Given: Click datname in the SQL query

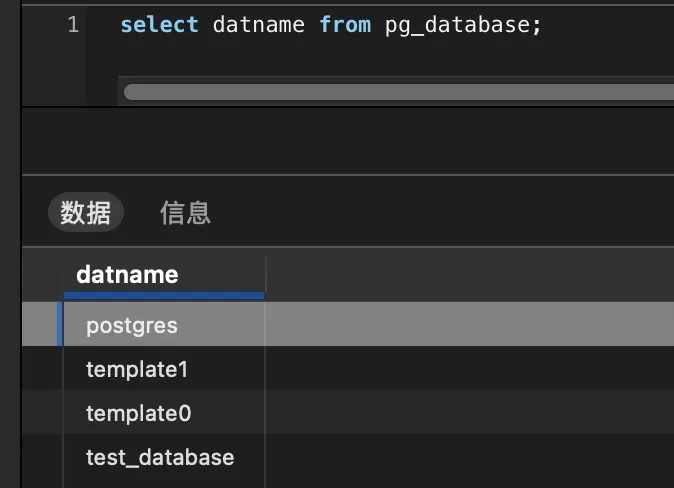Looking at the screenshot, I should [x=258, y=25].
